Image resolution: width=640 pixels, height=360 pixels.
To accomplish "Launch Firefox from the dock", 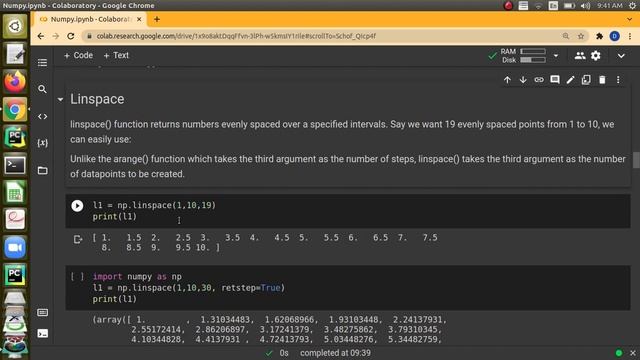I will pyautogui.click(x=15, y=82).
